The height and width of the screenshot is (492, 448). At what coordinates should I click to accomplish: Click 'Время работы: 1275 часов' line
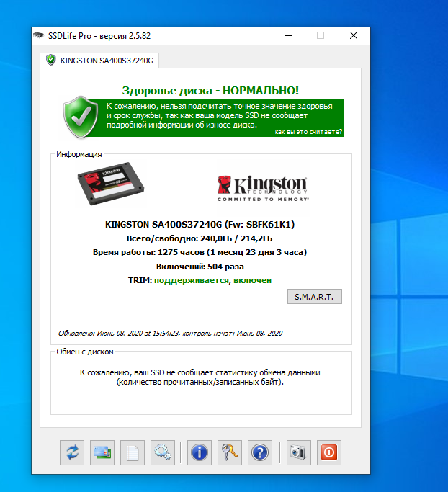(200, 252)
